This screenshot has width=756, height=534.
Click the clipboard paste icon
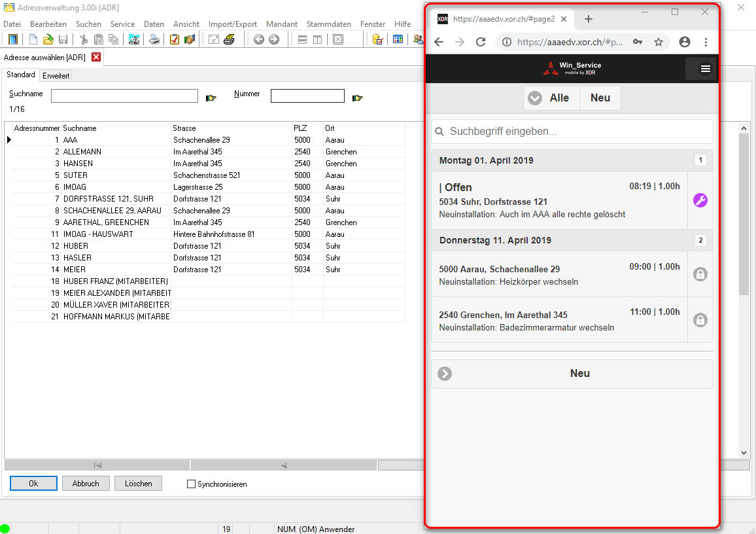[x=99, y=39]
